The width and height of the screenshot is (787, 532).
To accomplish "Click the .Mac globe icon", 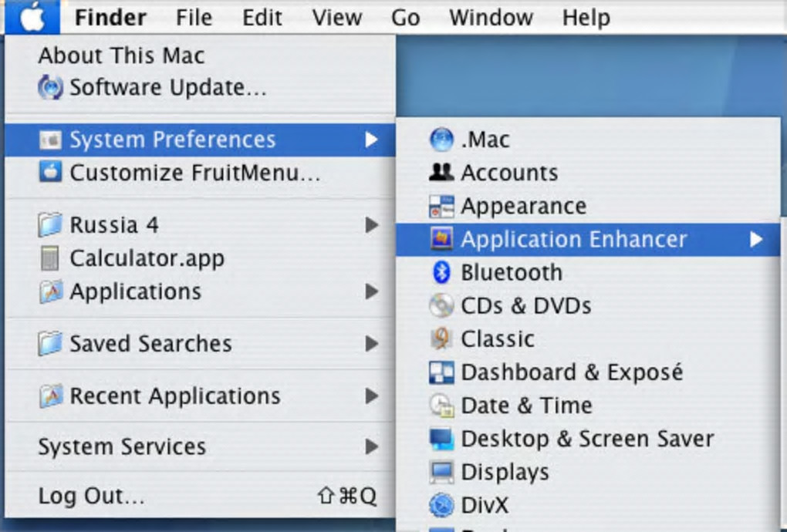I will [441, 139].
